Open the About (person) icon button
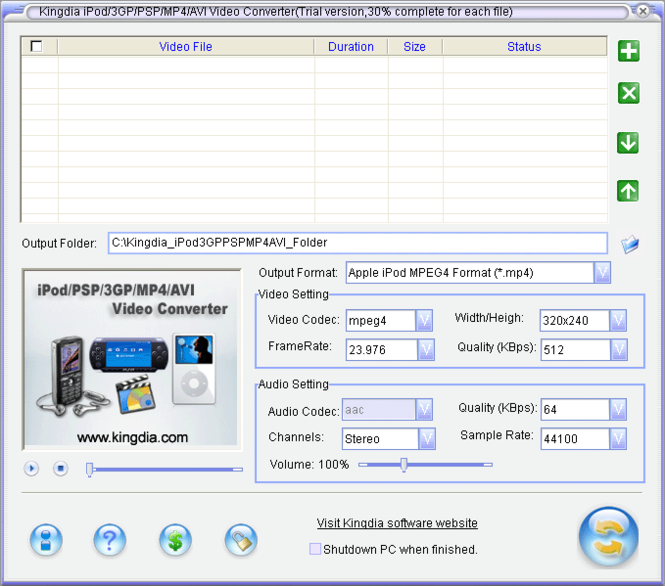This screenshot has width=665, height=586. coord(46,540)
